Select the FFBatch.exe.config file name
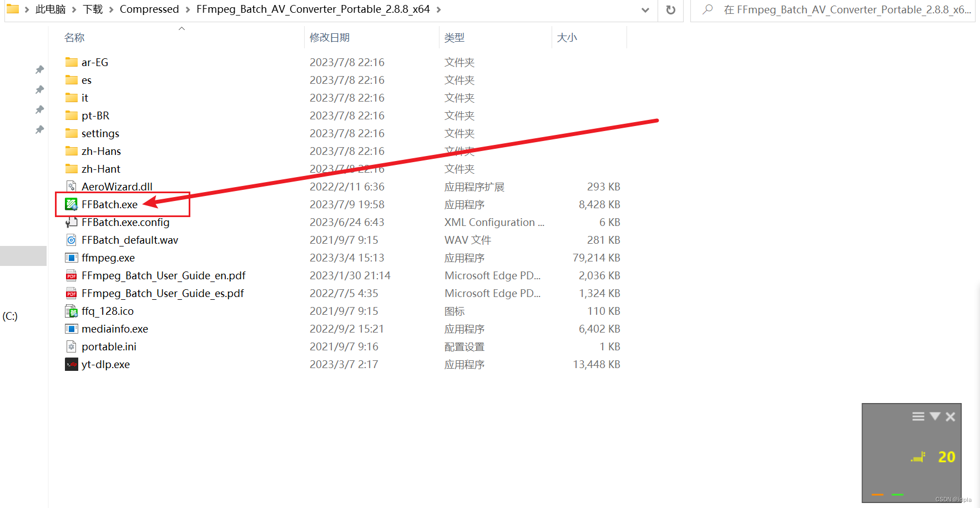 (125, 222)
